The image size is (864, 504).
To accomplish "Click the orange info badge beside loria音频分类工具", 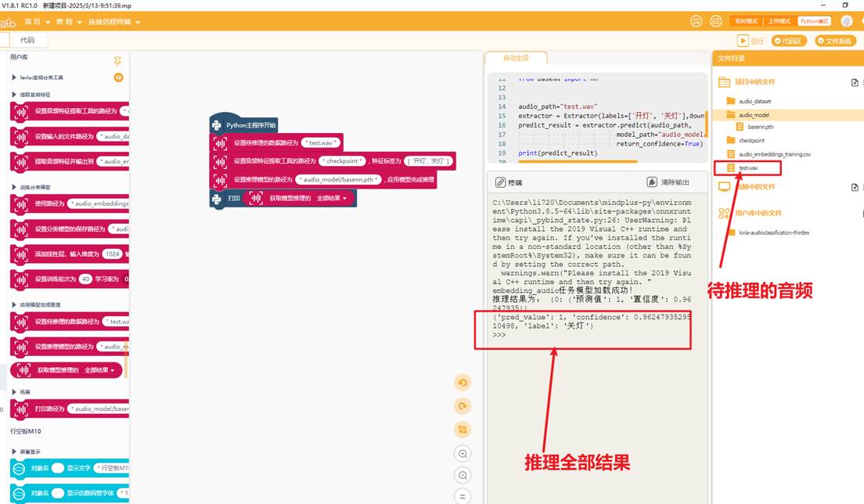I will pos(118,77).
